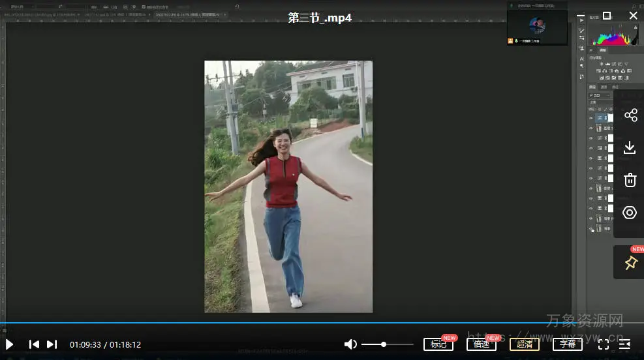Enter fullscreen mode
The image size is (644, 360).
[604, 344]
